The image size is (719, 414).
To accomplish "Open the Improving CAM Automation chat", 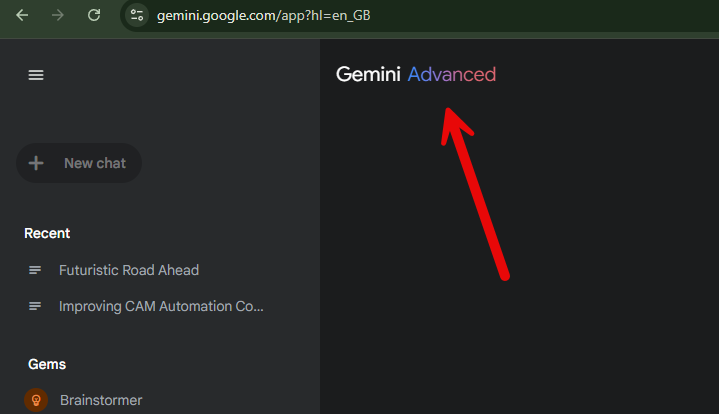I will click(161, 306).
